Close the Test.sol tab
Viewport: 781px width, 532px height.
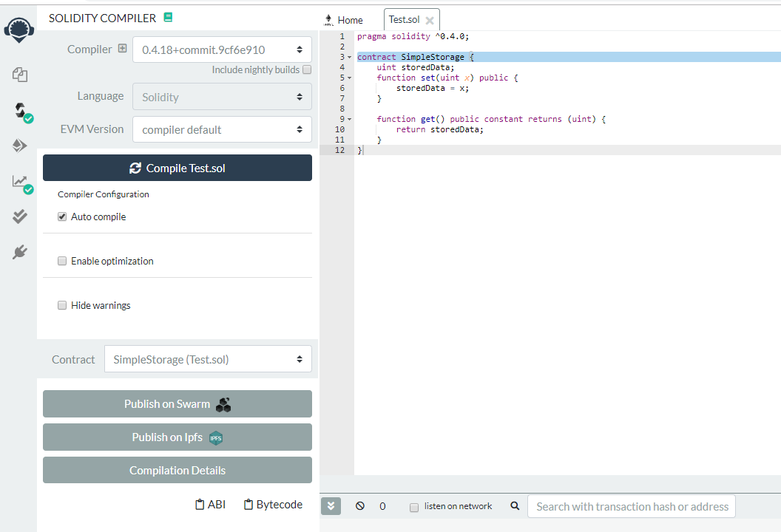click(430, 21)
